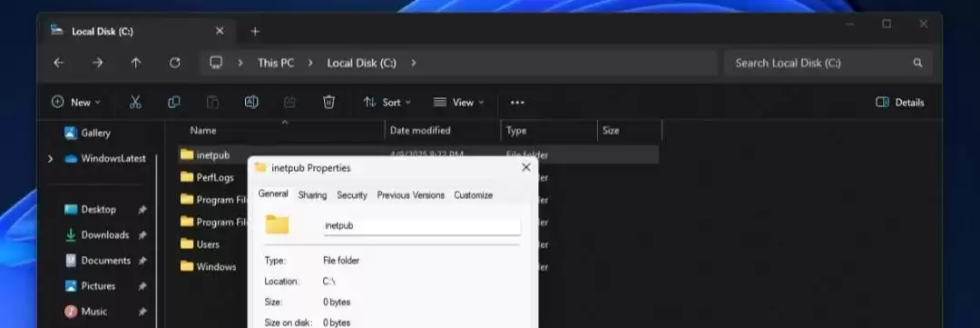Navigate up one folder level
Viewport: 980px width, 328px height.
click(x=135, y=63)
